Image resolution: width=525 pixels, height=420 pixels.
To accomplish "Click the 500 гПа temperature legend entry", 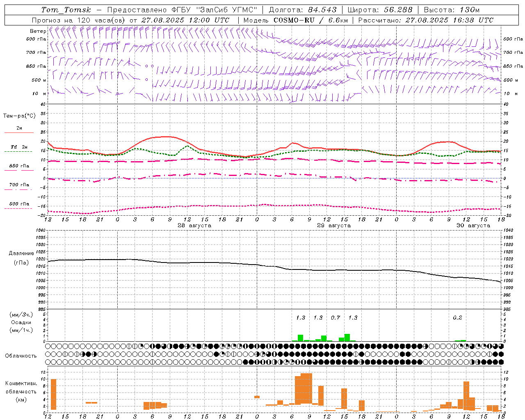I will point(19,204).
